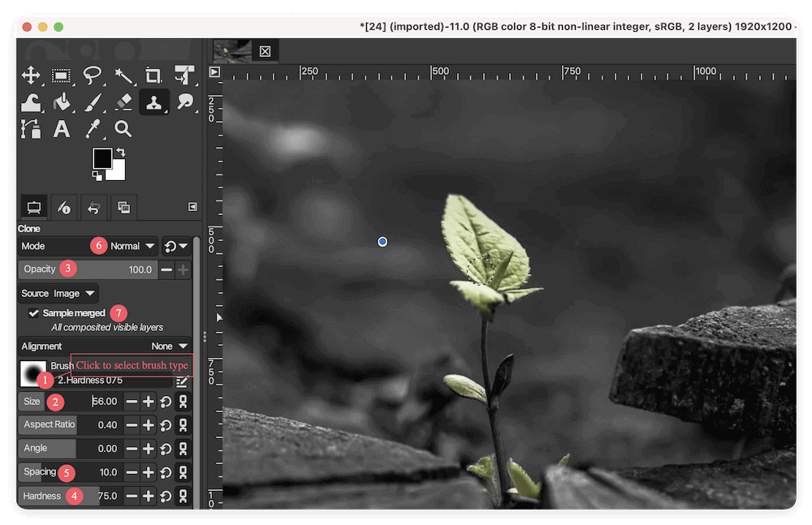
Task: Increase Opacity with the plus button
Action: (183, 269)
